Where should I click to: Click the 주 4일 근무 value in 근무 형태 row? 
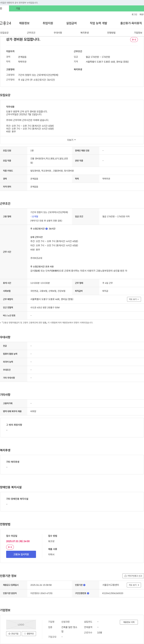point(107,283)
